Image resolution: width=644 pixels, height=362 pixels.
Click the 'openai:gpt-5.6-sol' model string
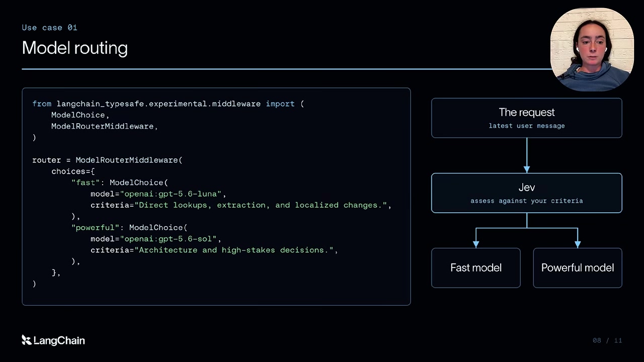pyautogui.click(x=168, y=239)
